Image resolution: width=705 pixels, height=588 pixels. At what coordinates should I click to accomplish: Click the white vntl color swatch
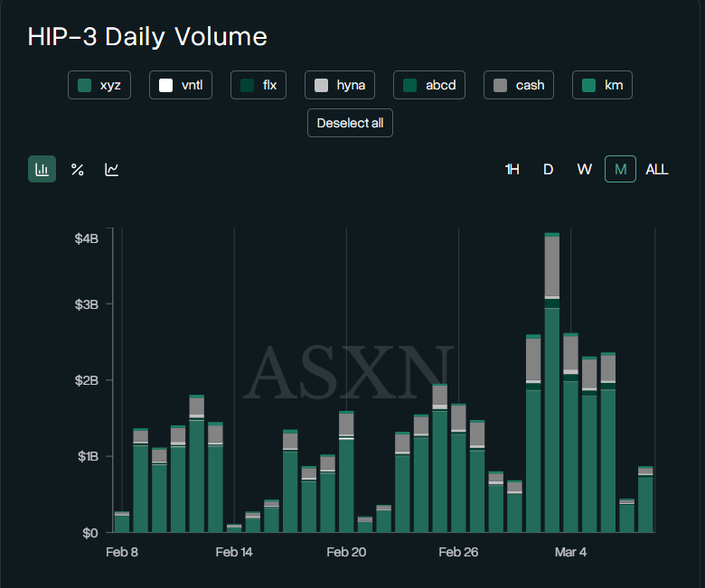coord(165,86)
